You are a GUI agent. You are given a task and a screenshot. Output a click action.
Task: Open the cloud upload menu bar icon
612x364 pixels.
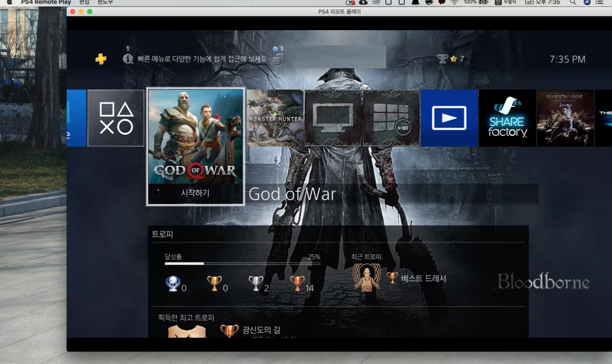(363, 3)
